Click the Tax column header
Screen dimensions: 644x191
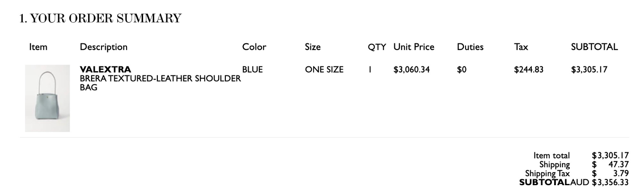[521, 47]
